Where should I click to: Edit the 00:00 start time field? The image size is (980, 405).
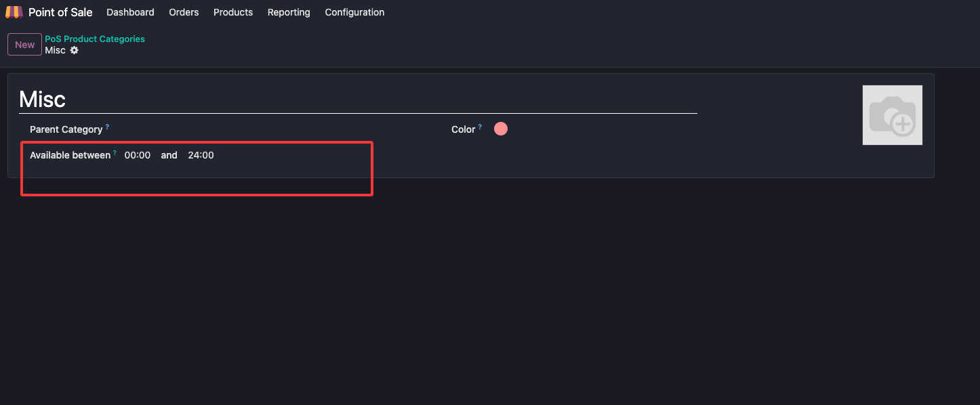click(x=138, y=155)
